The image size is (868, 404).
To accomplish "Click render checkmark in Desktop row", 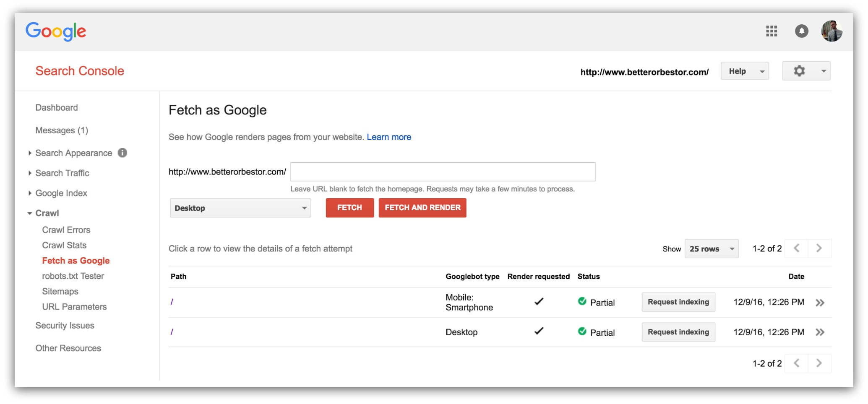I will (x=539, y=331).
